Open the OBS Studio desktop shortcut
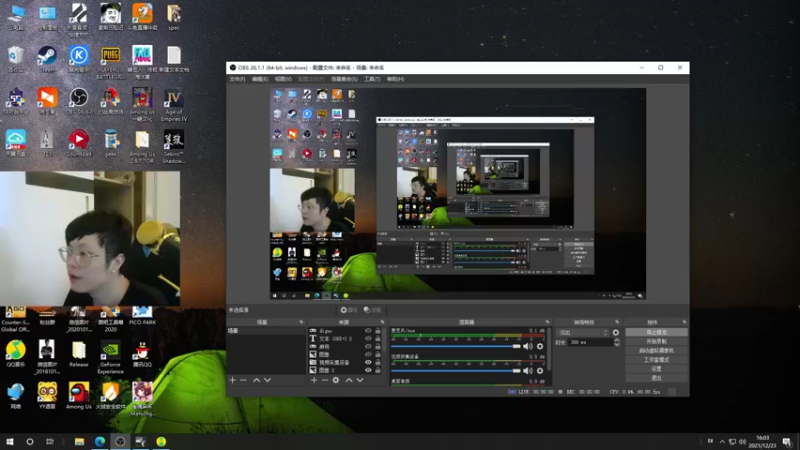The height and width of the screenshot is (450, 800). point(79,102)
